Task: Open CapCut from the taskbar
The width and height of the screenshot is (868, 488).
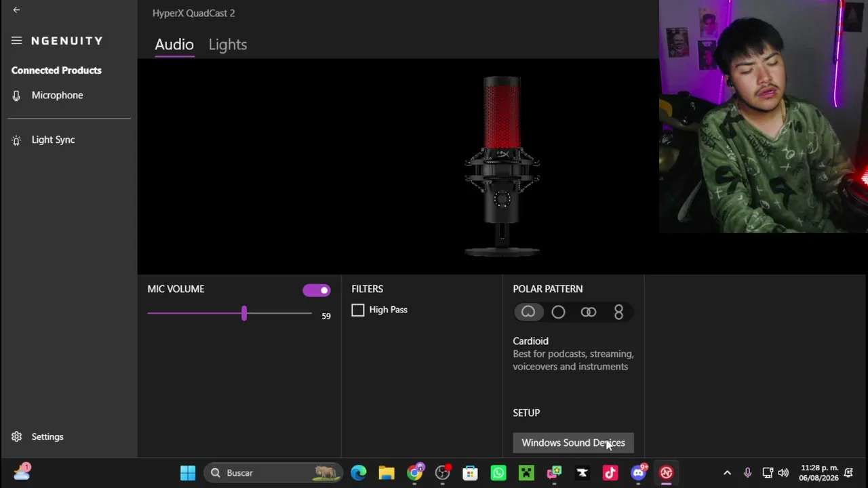Action: (582, 472)
